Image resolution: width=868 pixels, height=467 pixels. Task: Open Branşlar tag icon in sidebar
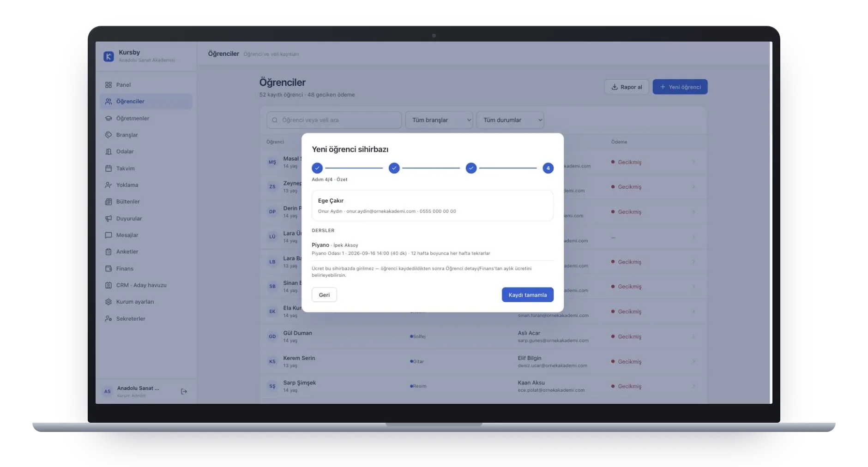108,135
